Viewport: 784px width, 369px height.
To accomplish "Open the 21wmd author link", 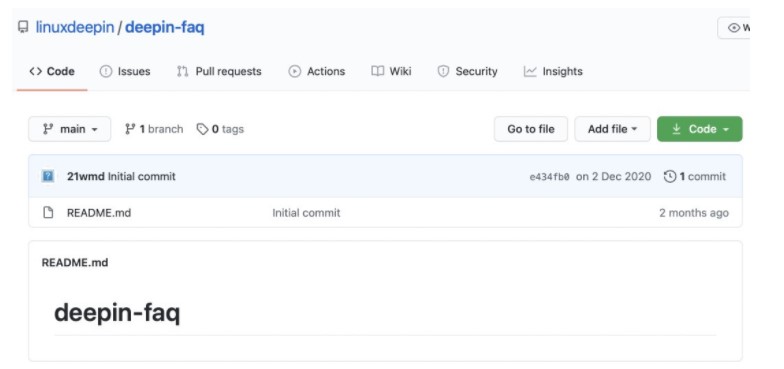I will pos(86,176).
